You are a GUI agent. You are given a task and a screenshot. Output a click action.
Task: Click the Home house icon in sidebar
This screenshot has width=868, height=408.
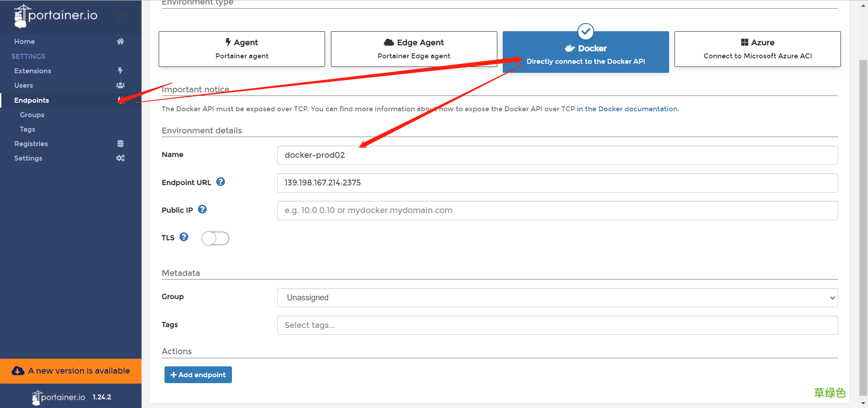[x=120, y=41]
